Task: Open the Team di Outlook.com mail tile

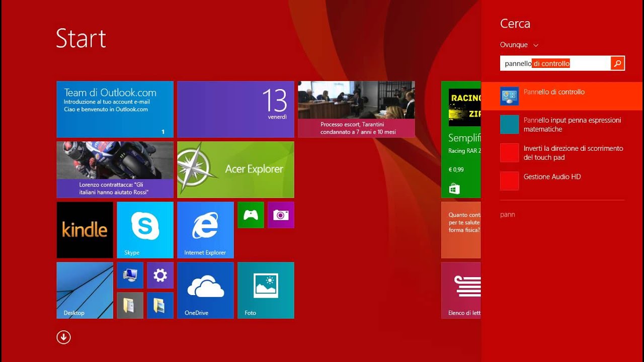Action: tap(115, 109)
